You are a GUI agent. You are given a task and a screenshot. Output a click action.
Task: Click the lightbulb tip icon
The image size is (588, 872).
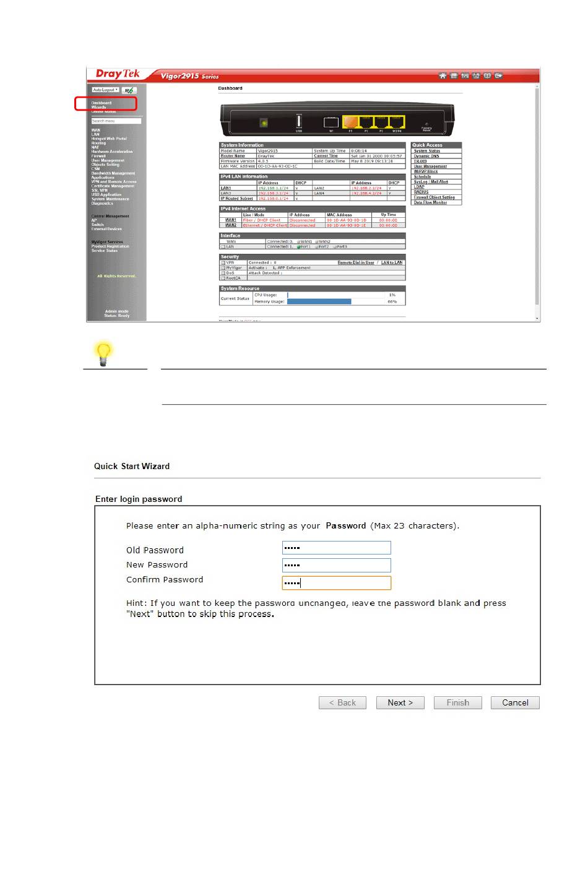coord(103,353)
